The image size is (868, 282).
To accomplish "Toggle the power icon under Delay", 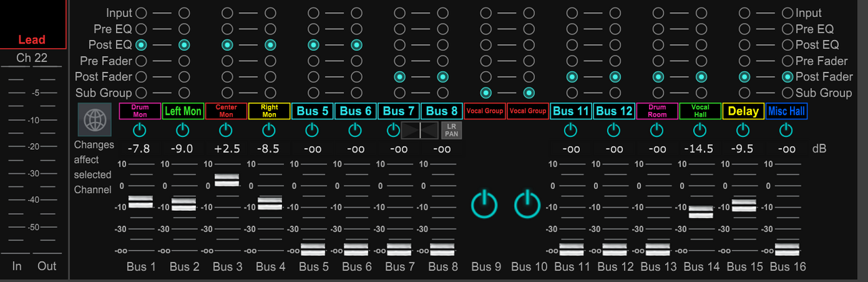I will coord(743,129).
